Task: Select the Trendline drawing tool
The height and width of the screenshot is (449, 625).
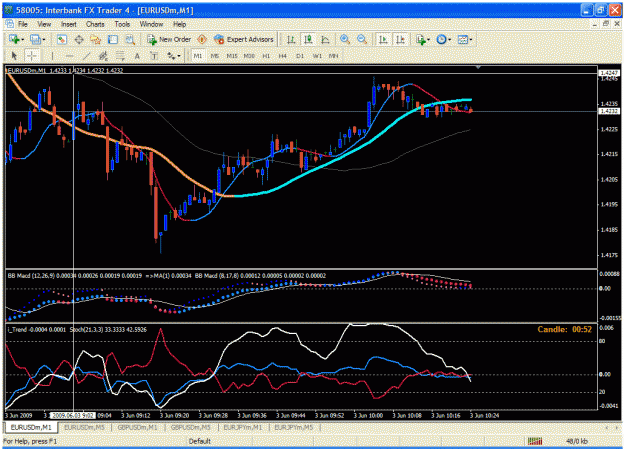Action: [x=86, y=56]
